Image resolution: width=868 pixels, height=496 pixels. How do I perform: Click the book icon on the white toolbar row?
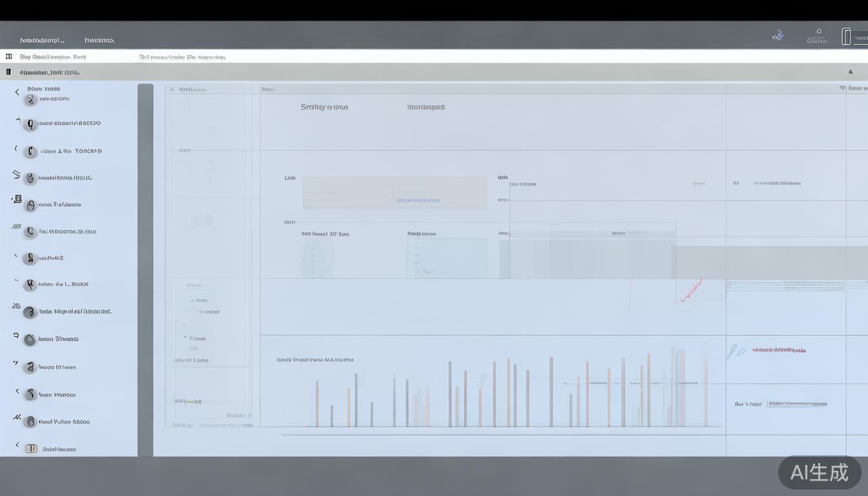tap(9, 57)
